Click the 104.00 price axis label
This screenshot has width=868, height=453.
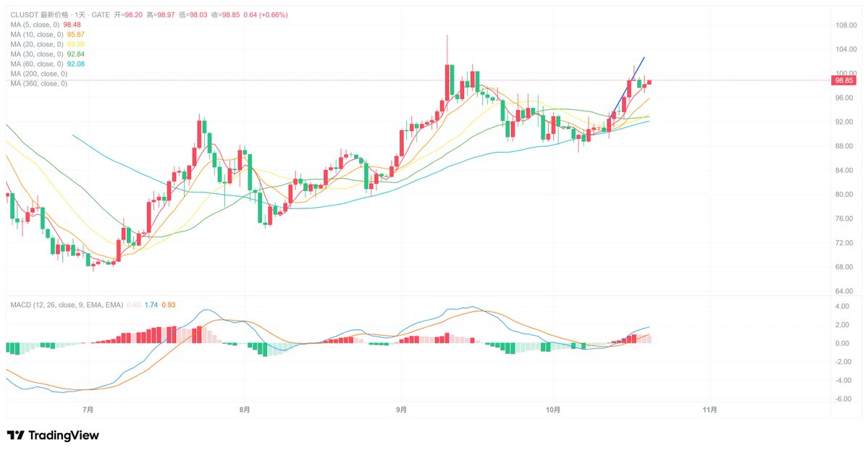click(846, 49)
